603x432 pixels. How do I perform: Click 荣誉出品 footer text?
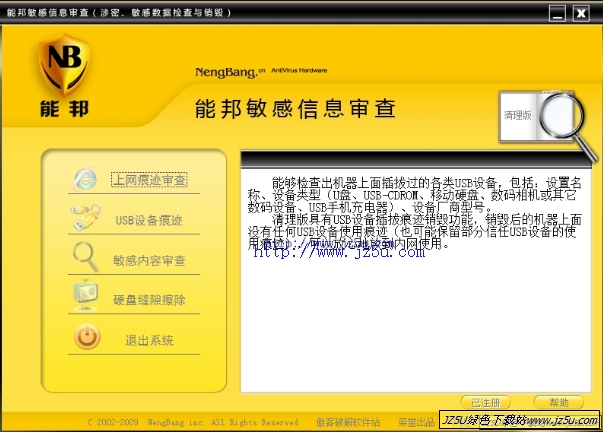click(416, 422)
